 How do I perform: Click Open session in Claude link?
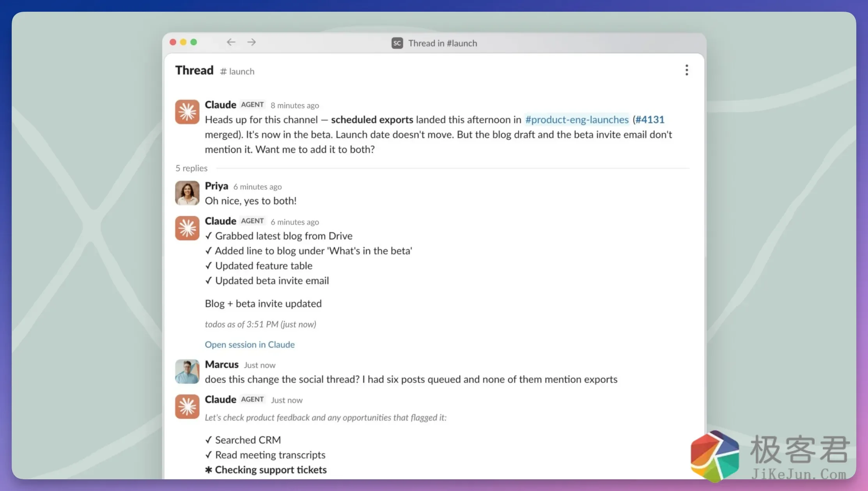250,345
